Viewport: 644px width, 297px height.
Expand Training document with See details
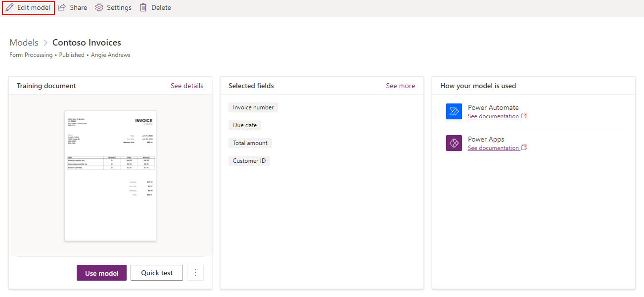click(186, 85)
